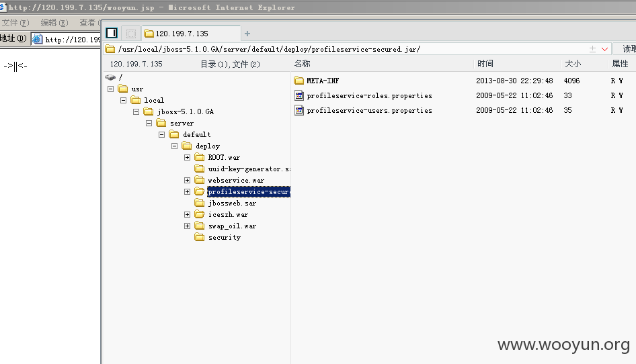Click the jbossweb.sar folder icon
The width and height of the screenshot is (636, 364).
pos(199,203)
